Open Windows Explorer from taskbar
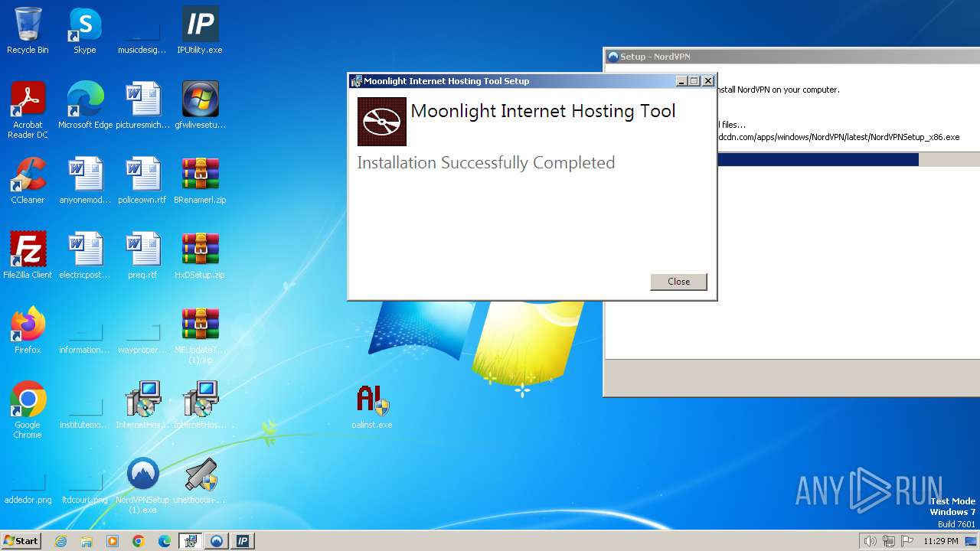 tap(87, 541)
